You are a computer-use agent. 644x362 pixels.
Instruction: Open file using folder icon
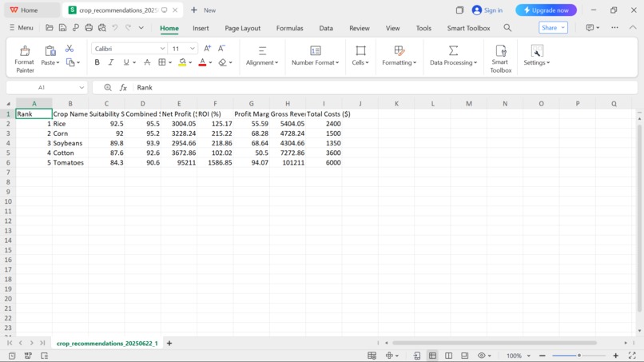pos(50,27)
